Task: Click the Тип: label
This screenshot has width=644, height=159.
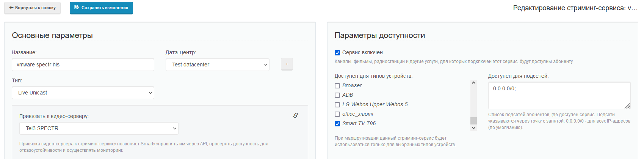Action: [x=17, y=80]
